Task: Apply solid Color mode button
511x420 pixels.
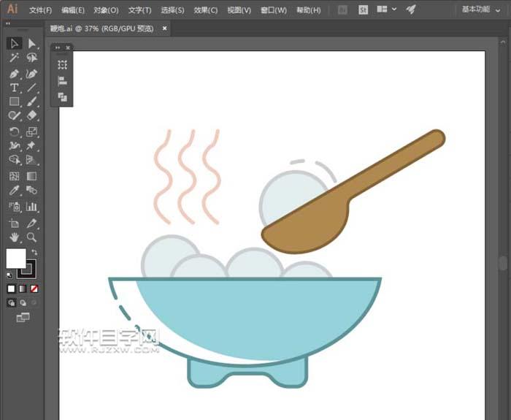Action: pyautogui.click(x=12, y=289)
